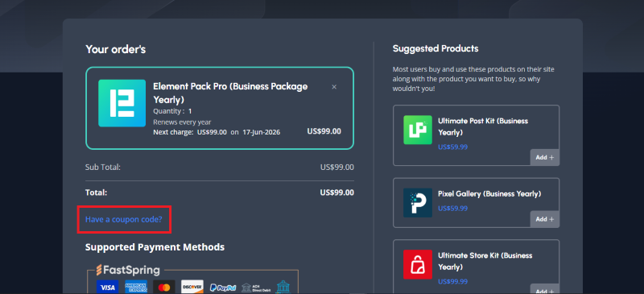Click the Ultimate Post Kit US$59.99 price
The width and height of the screenshot is (644, 294).
tap(452, 147)
